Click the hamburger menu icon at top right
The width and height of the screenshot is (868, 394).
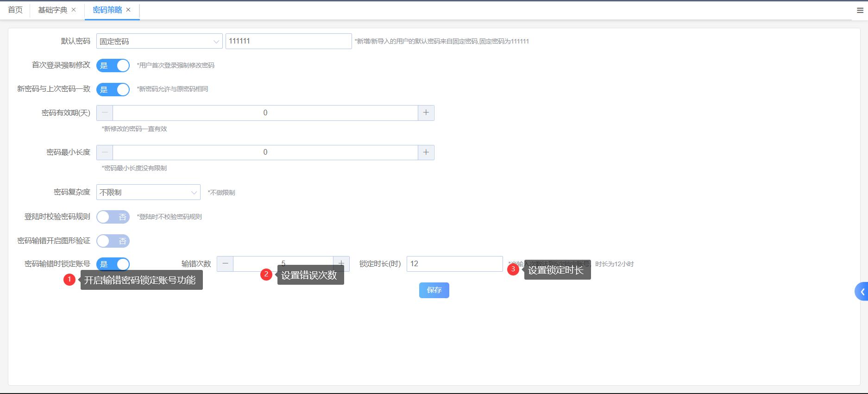coord(860,10)
